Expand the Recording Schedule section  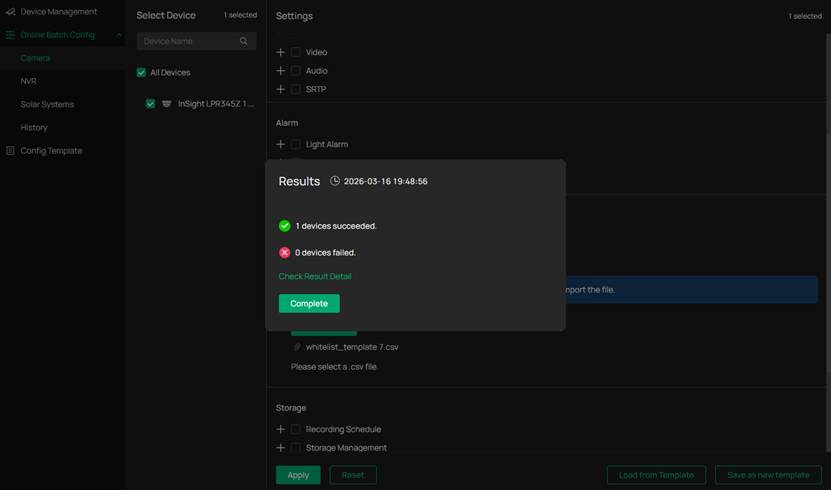(x=281, y=429)
